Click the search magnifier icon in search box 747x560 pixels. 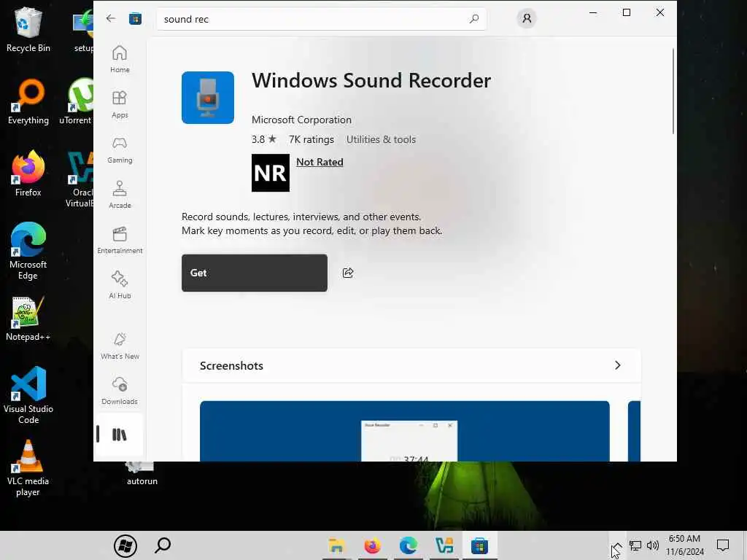point(474,19)
